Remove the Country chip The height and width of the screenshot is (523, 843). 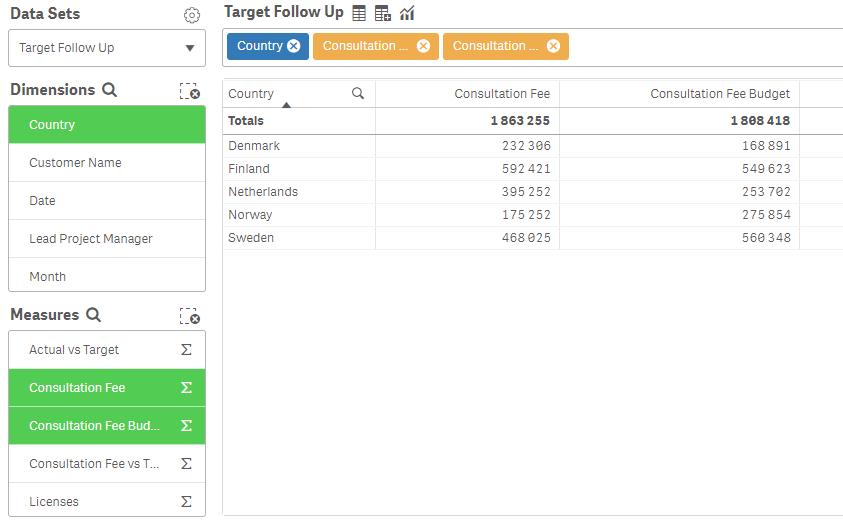(x=294, y=46)
